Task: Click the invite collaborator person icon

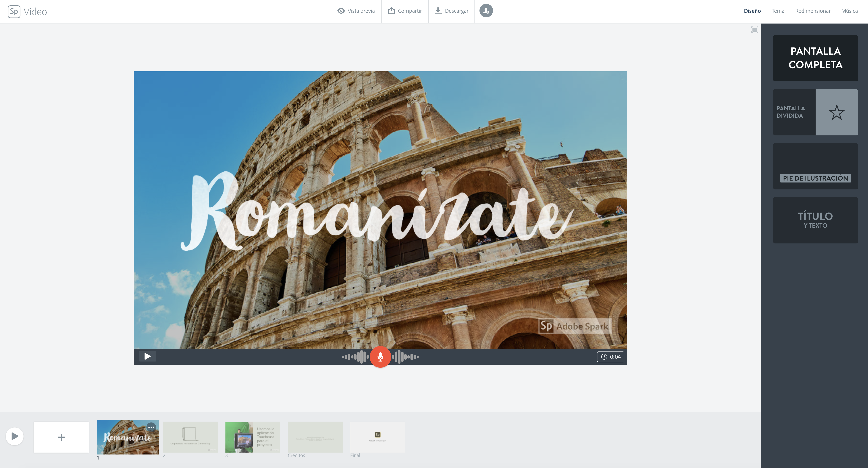Action: tap(486, 11)
